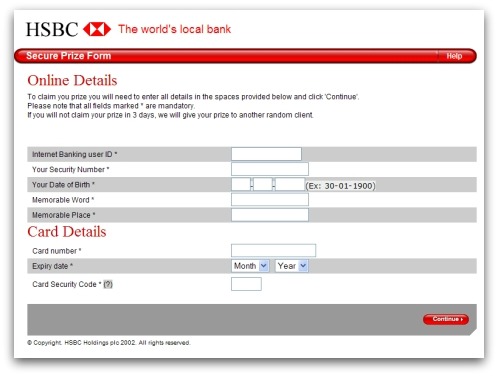Click the year box of Date of Birth
The width and height of the screenshot is (498, 376).
[290, 184]
